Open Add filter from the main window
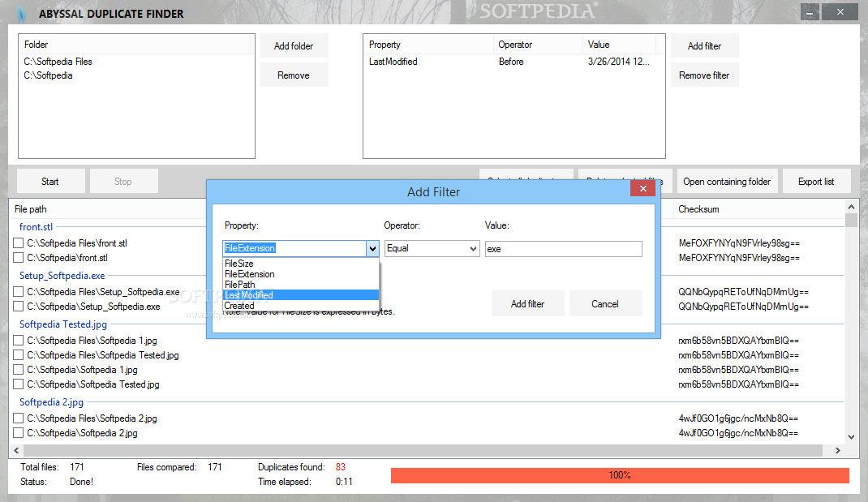 pos(705,46)
